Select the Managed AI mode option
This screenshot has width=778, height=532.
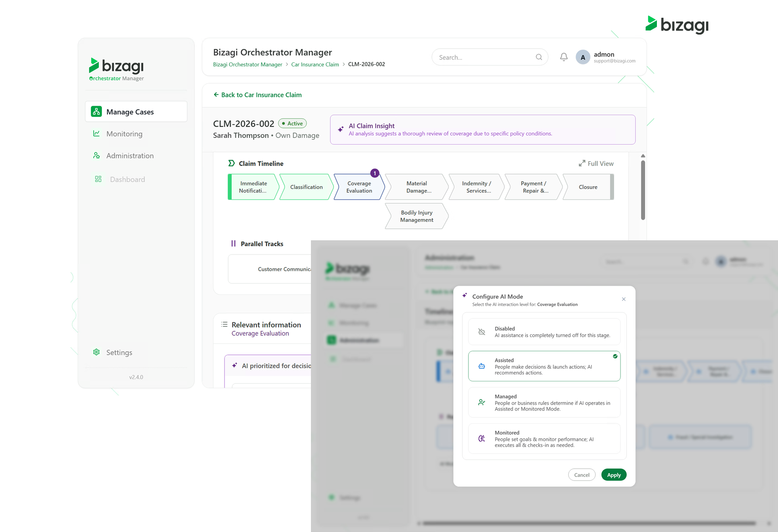[544, 402]
